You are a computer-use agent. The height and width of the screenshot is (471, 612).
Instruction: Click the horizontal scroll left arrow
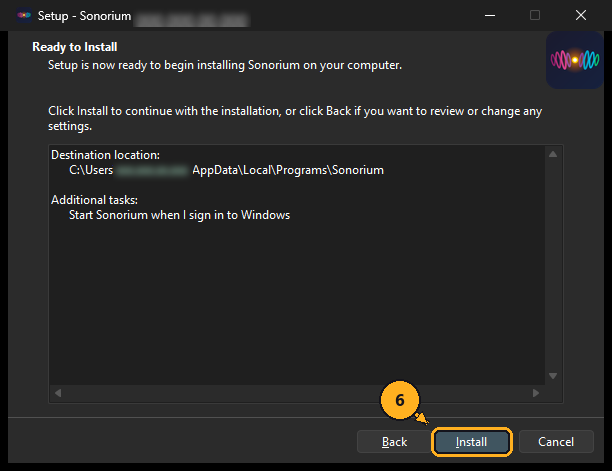click(58, 393)
